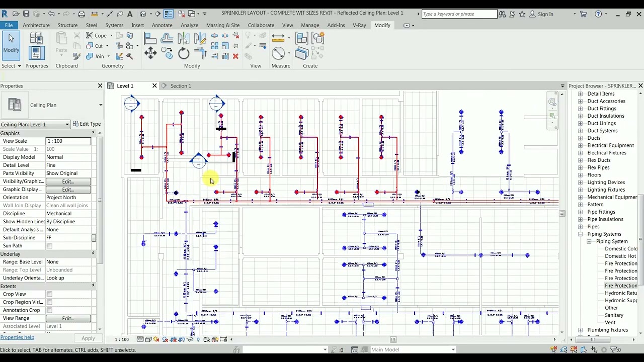This screenshot has width=644, height=362.
Task: Toggle the Crop View checkbox
Action: pyautogui.click(x=49, y=294)
